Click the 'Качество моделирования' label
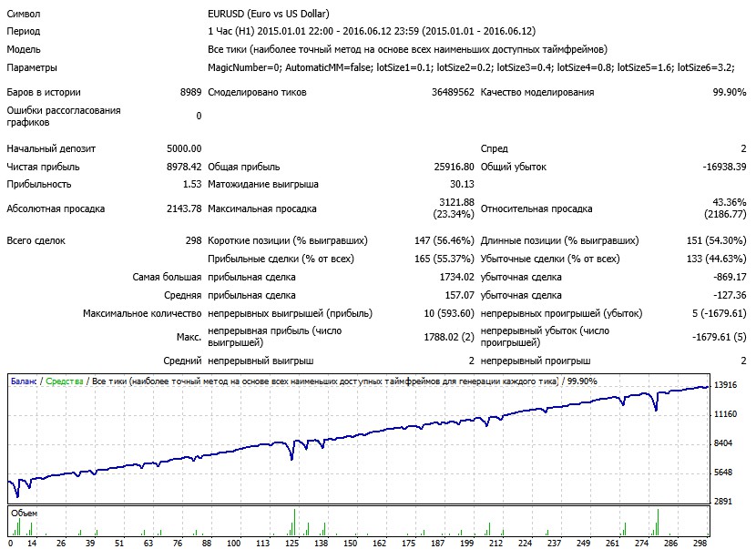Viewport: 756px width, 549px height. (x=537, y=92)
